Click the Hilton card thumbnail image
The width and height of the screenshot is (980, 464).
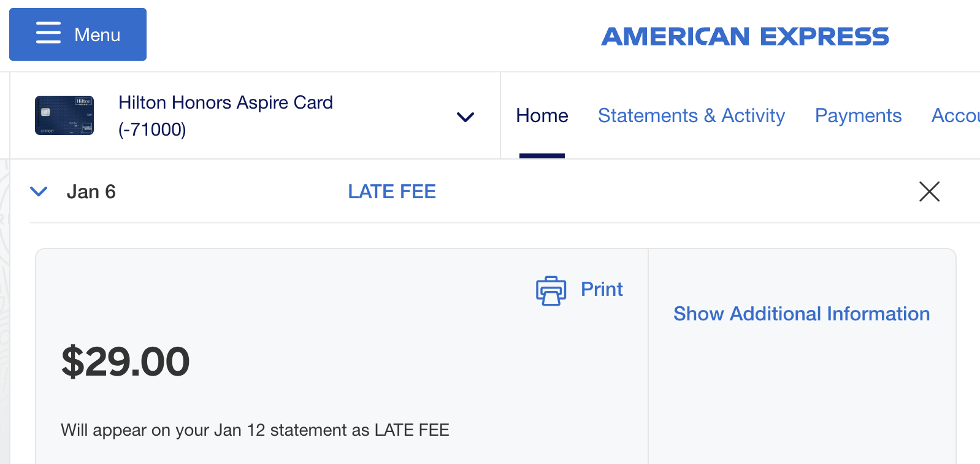64,115
